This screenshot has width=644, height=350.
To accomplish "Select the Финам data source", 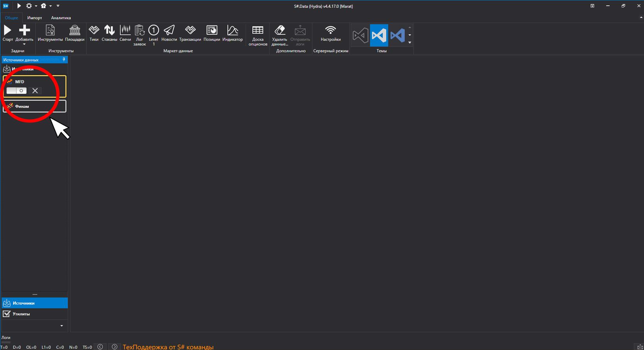I will pos(35,106).
